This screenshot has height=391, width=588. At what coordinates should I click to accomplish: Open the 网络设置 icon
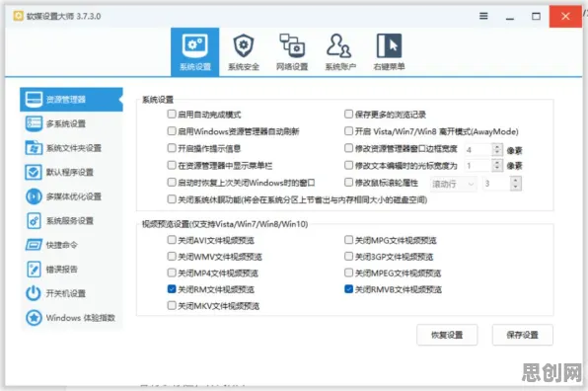click(292, 45)
